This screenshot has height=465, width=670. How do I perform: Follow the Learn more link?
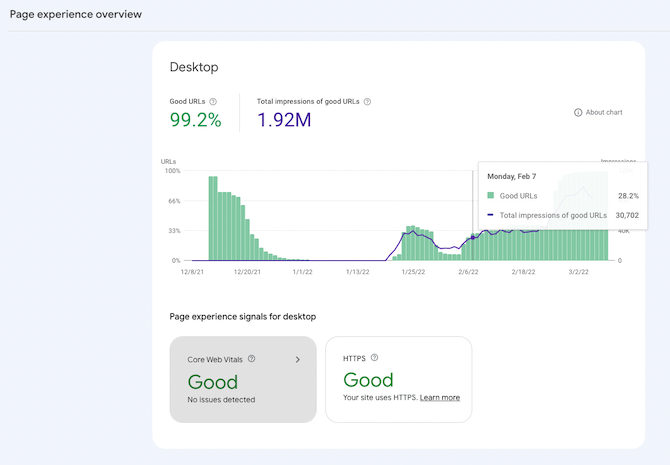(440, 397)
